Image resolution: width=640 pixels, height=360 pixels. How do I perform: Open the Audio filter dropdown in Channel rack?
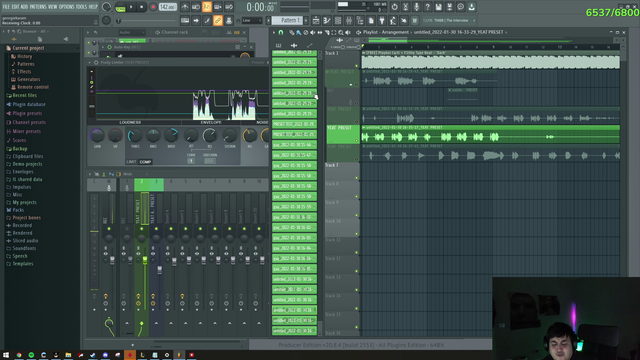(x=131, y=32)
